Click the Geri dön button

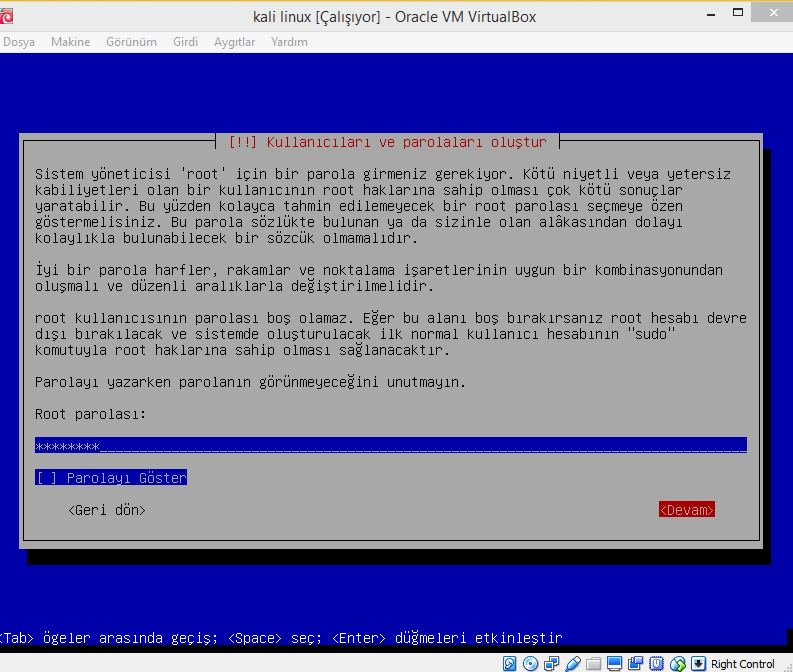click(x=107, y=510)
